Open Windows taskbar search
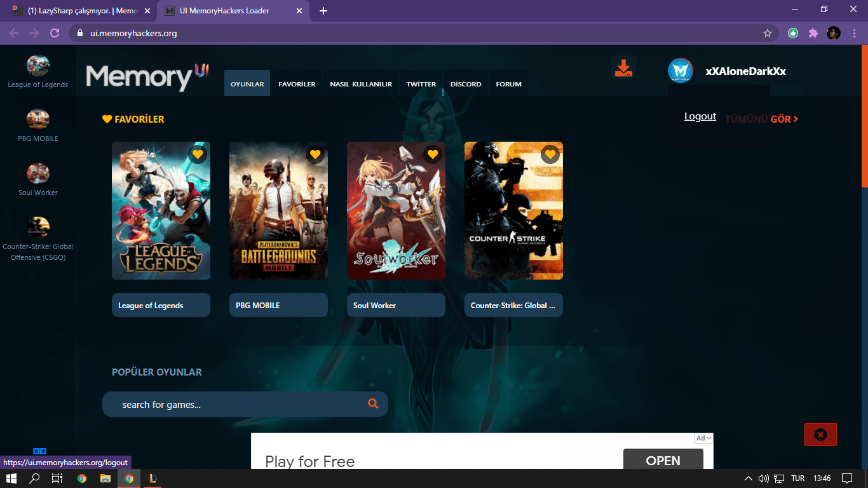This screenshot has width=868, height=488. (35, 478)
